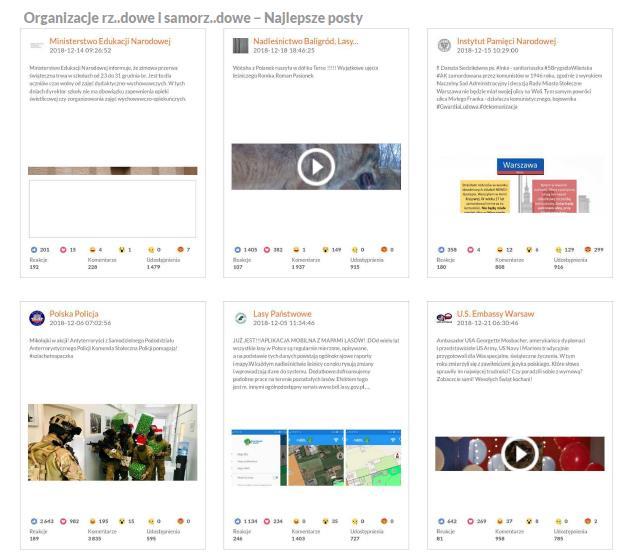Click Komentarze label in Nadleśnictwo Baligród card
Screen dimensions: 629x559
click(x=306, y=260)
